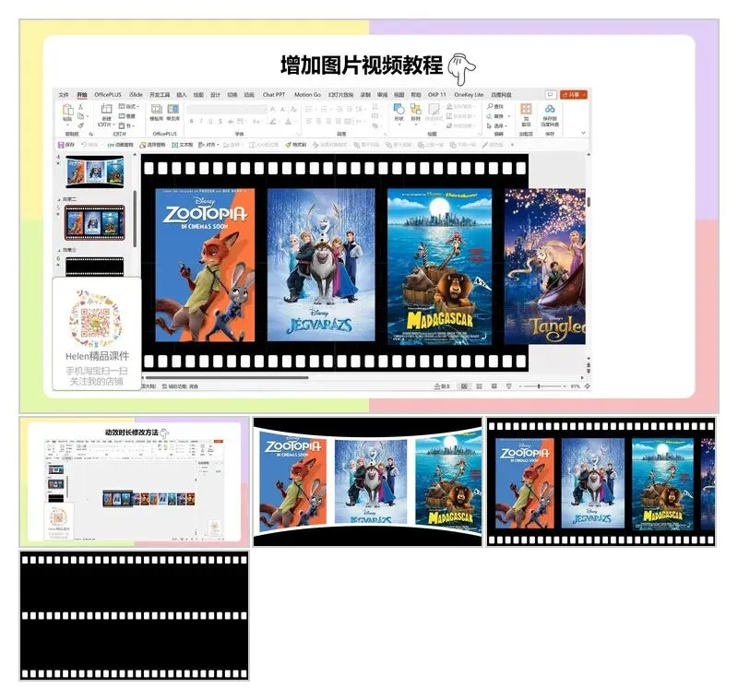Open the Select dropdown in Editing group

pos(496,125)
